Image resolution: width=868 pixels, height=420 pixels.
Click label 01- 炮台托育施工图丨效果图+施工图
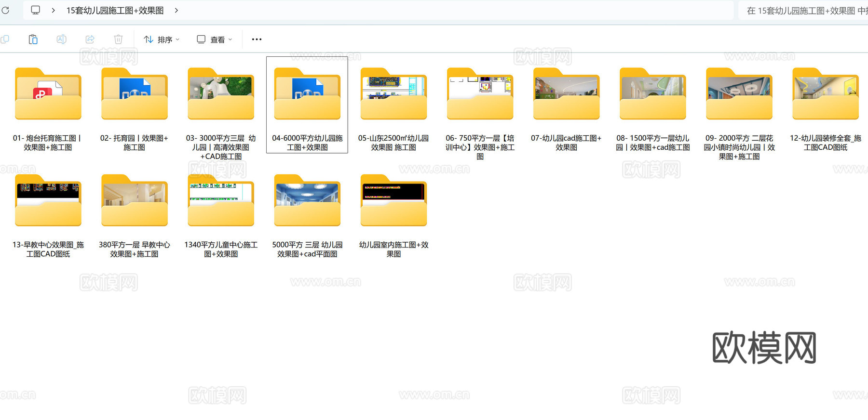point(48,143)
